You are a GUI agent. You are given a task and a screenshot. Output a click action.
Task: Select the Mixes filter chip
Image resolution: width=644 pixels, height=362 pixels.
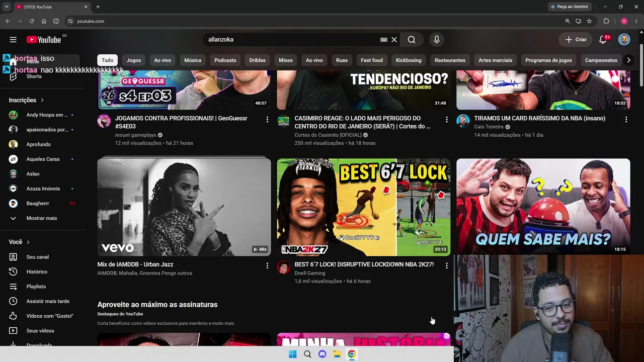click(x=286, y=60)
